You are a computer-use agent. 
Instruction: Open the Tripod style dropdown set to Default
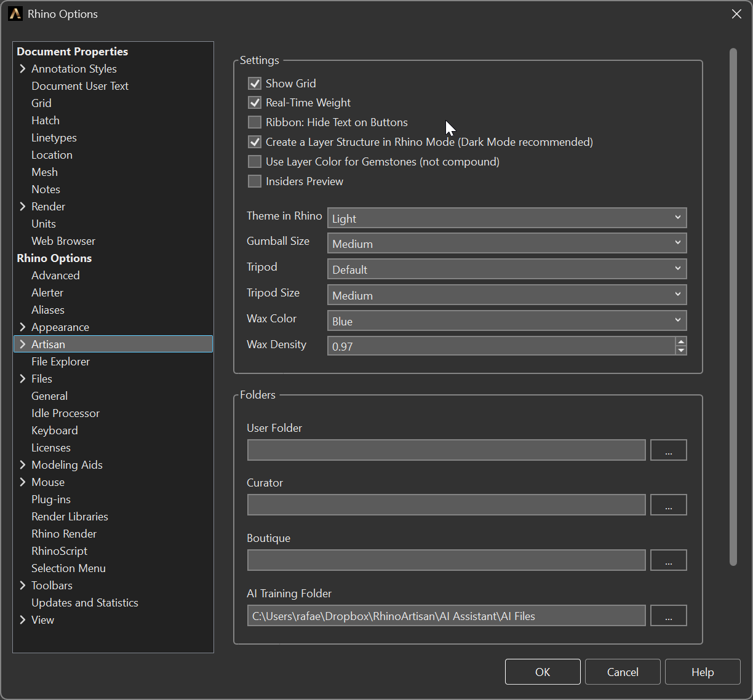coord(507,269)
